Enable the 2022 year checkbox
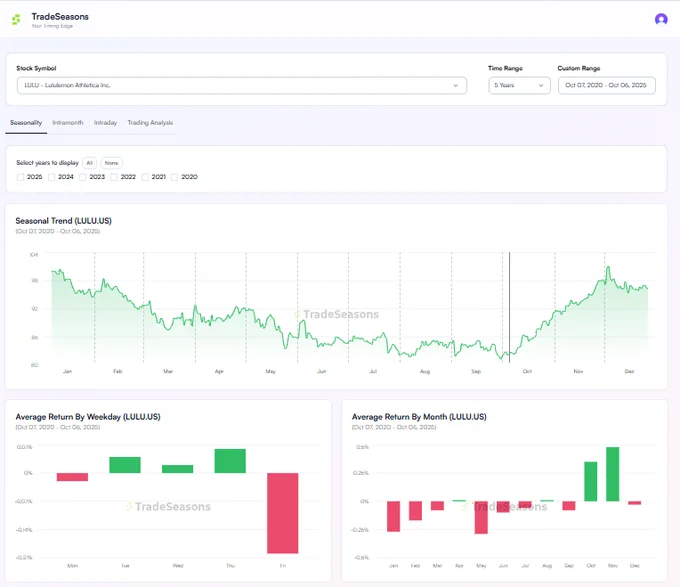 (x=114, y=177)
